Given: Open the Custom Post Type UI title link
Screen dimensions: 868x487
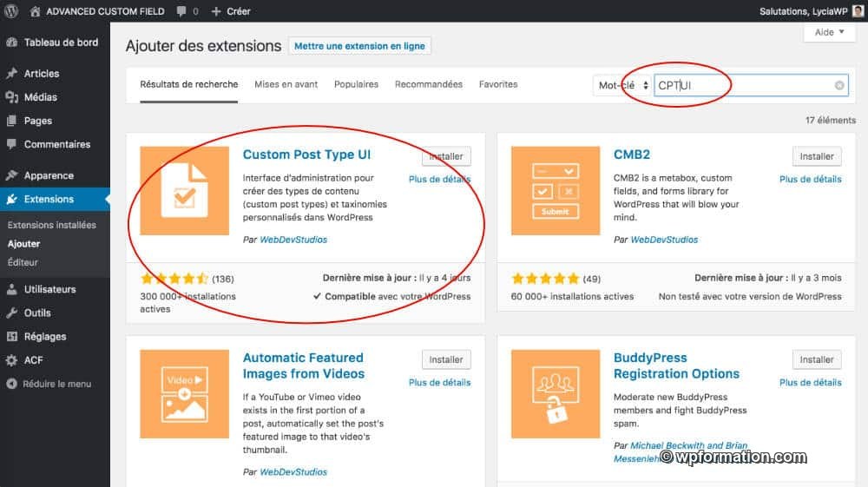Looking at the screenshot, I should tap(306, 155).
